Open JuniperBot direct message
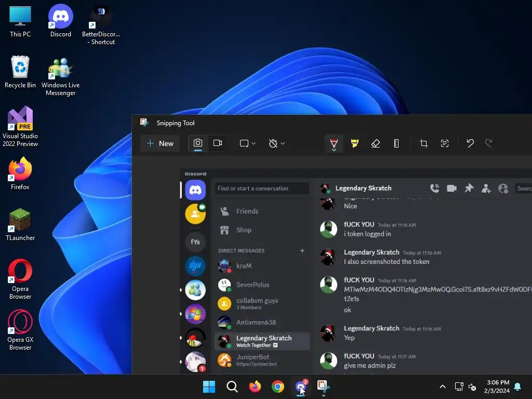The image size is (532, 399). click(x=262, y=360)
